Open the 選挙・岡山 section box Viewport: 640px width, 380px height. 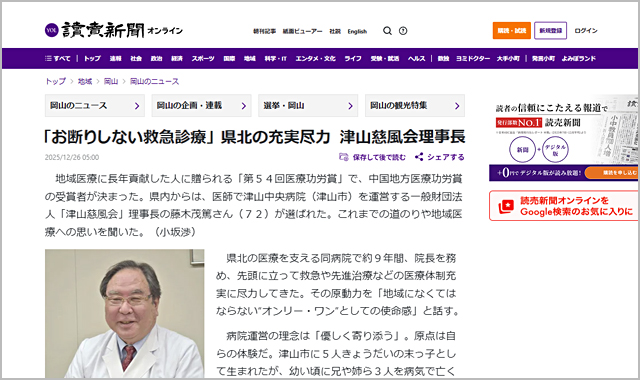(x=308, y=106)
